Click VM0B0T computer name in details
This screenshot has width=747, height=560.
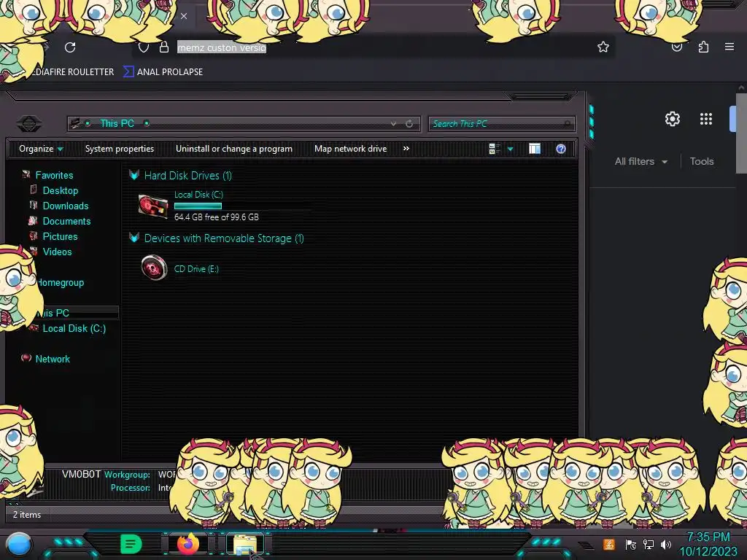click(81, 474)
